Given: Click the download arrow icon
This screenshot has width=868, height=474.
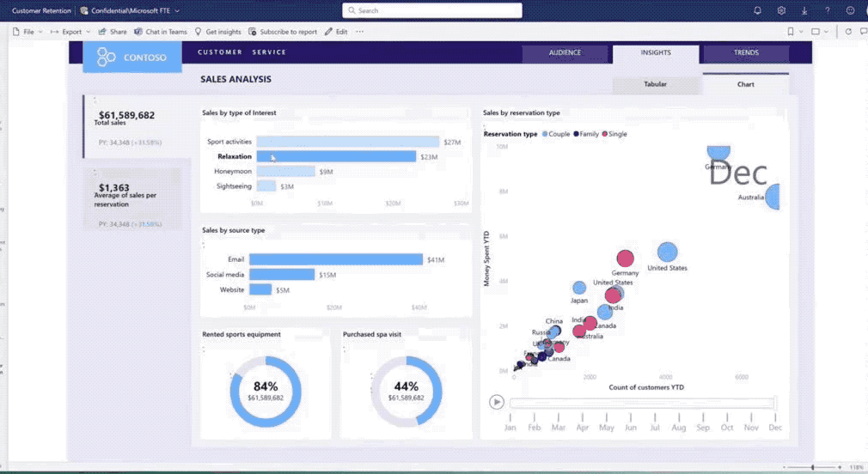Looking at the screenshot, I should pyautogui.click(x=804, y=10).
